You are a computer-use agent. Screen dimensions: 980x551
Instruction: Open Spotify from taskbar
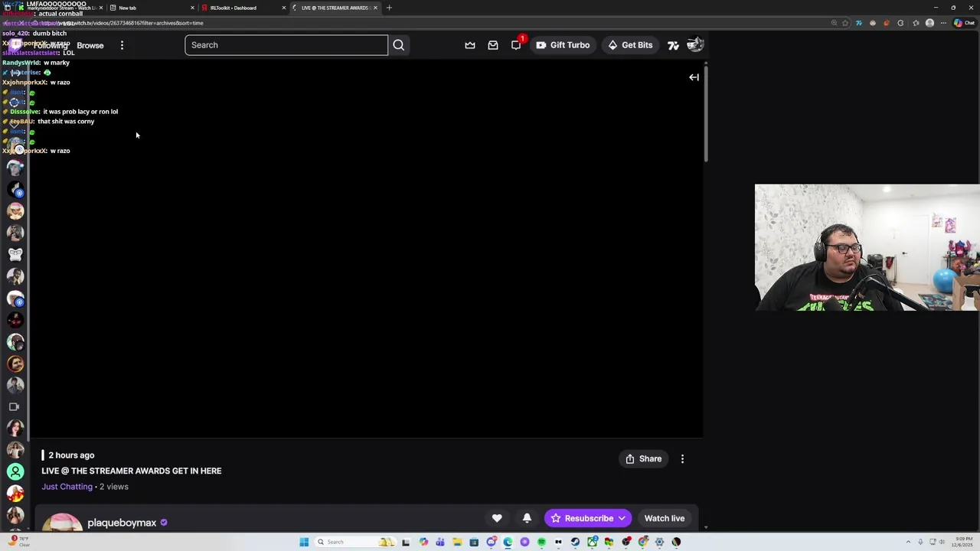point(541,542)
